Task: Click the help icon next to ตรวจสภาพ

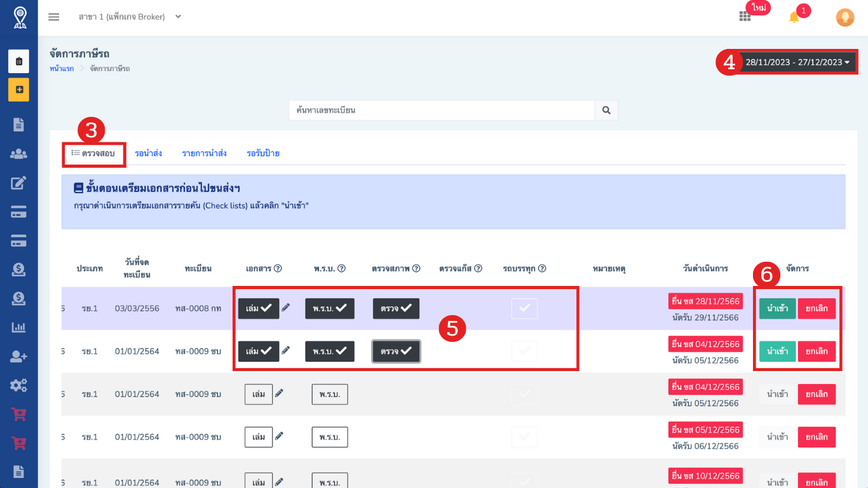Action: (x=416, y=269)
